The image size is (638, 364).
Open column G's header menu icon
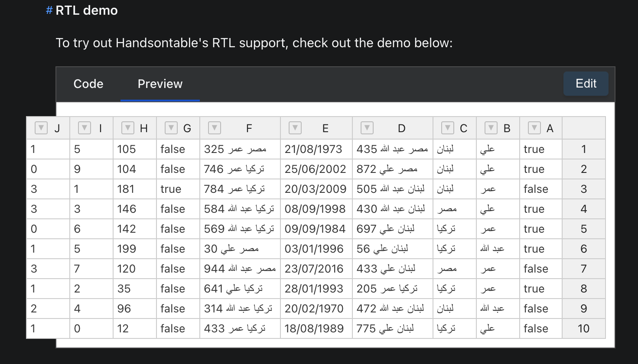[x=171, y=128]
